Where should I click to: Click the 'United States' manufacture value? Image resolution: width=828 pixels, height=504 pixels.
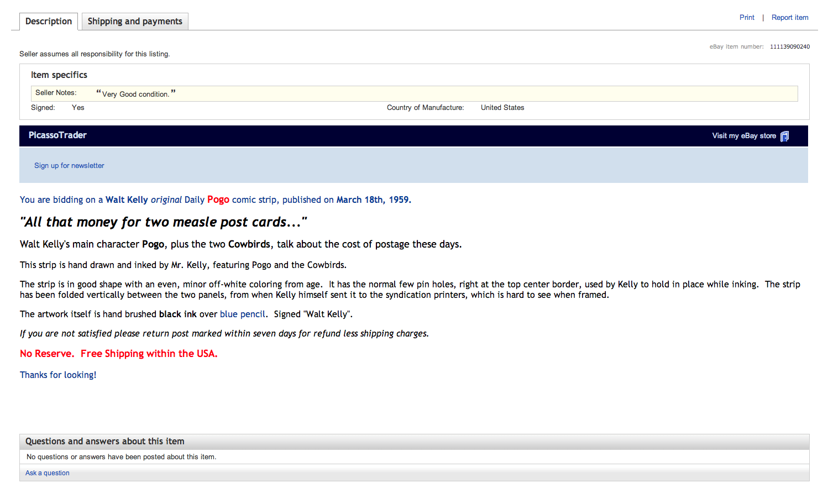coord(502,108)
